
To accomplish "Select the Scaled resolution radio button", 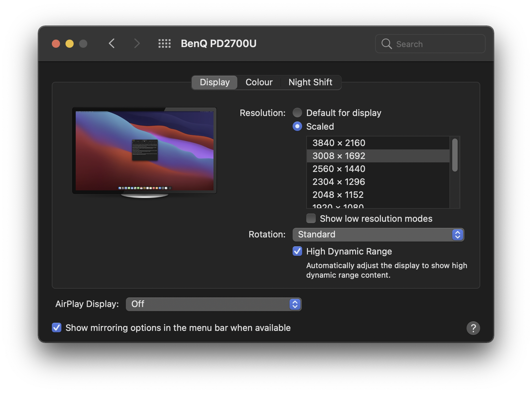I will pos(297,127).
